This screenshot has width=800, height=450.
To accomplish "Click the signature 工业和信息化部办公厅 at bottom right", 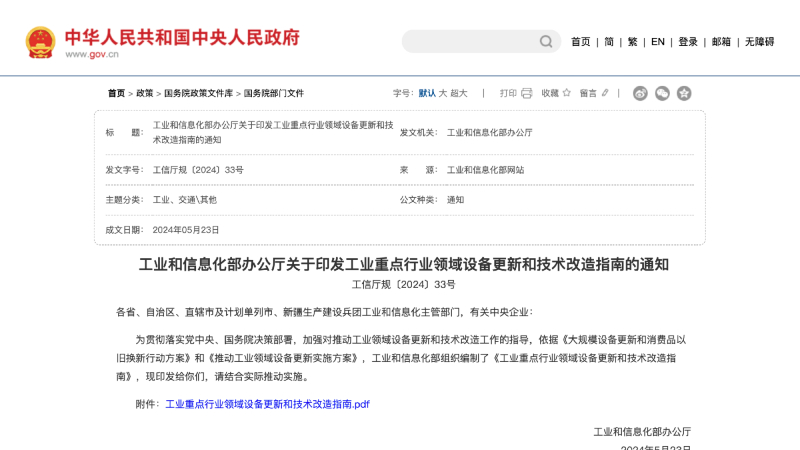I will pos(642,432).
